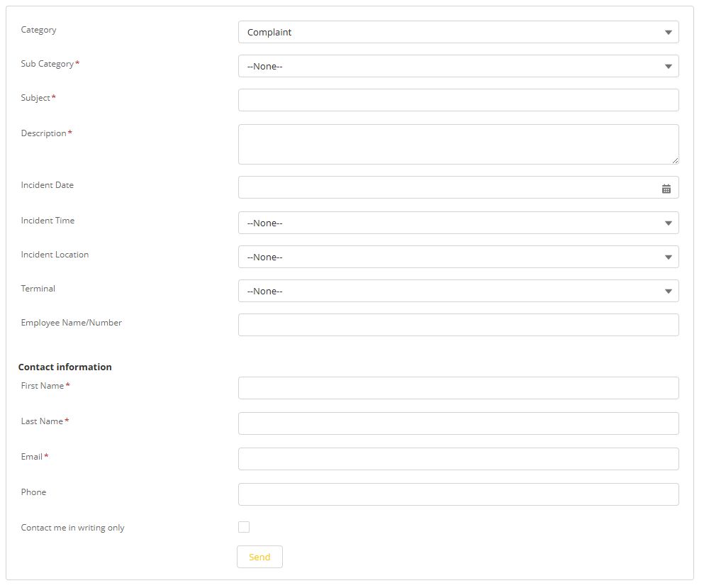Select the Phone number input field
Screen dimensions: 704x588
(458, 495)
